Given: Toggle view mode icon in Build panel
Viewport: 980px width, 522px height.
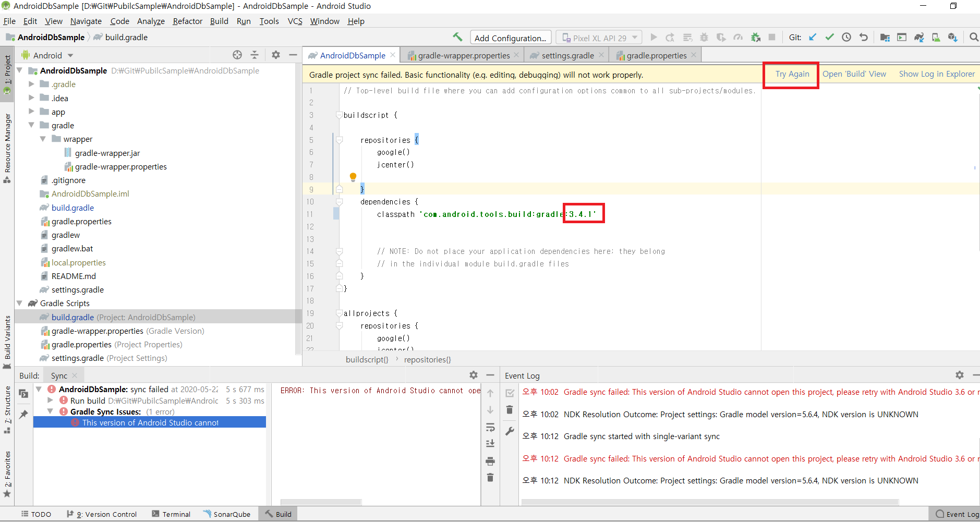Looking at the screenshot, I should pyautogui.click(x=23, y=394).
